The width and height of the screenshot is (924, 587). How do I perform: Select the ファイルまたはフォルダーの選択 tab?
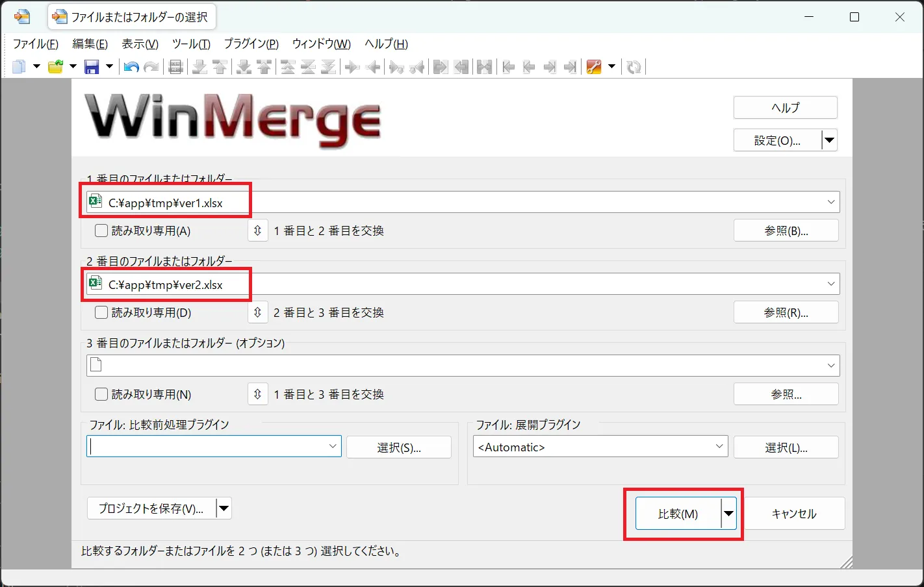pos(132,17)
